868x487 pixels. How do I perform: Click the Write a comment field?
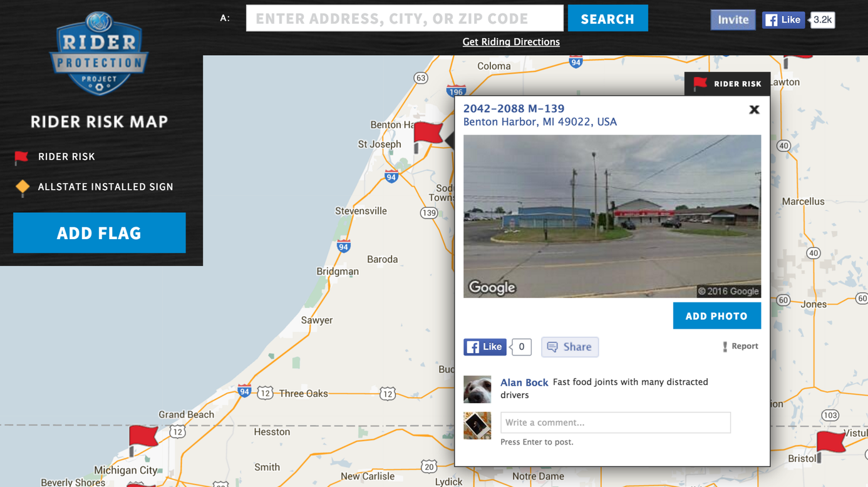616,423
